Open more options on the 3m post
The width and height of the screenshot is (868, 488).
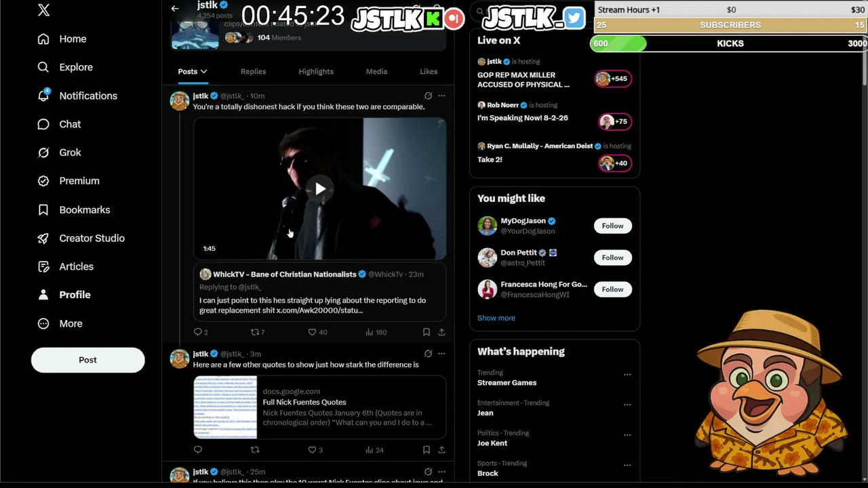(x=441, y=354)
